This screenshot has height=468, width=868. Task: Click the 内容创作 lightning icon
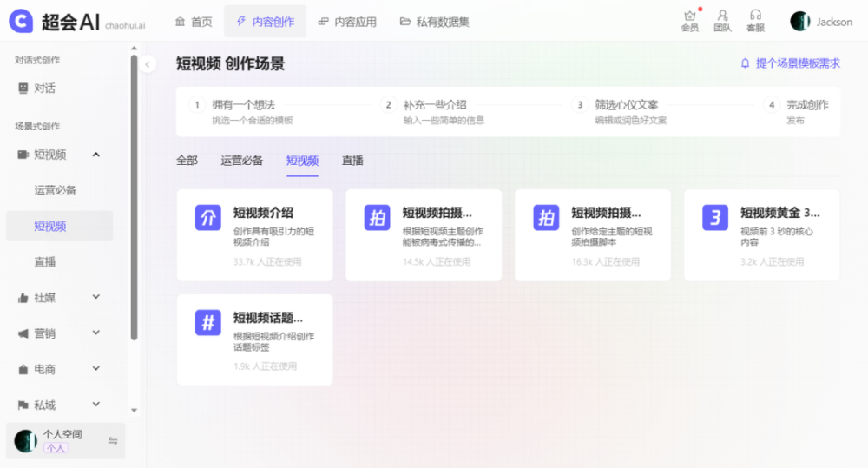240,21
